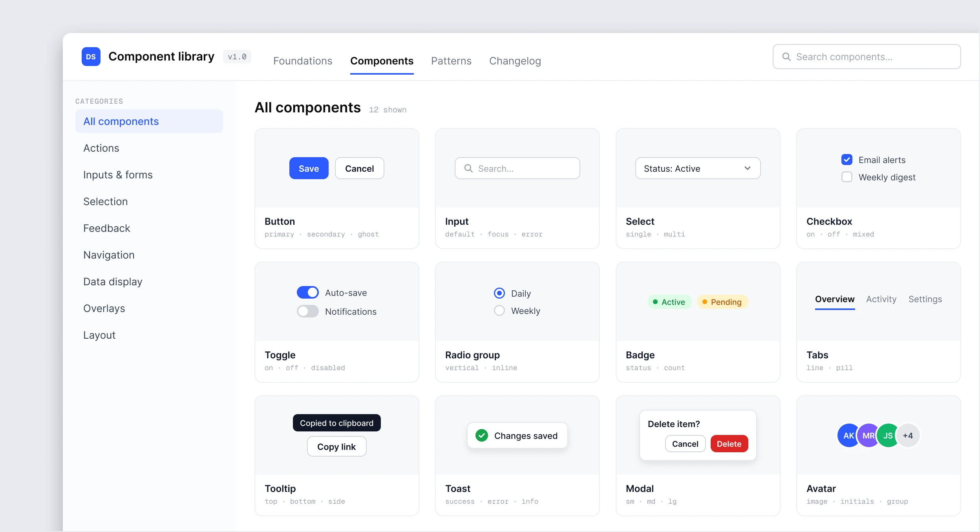Click the Copied to clipboard tooltip
This screenshot has width=980, height=532.
point(336,423)
